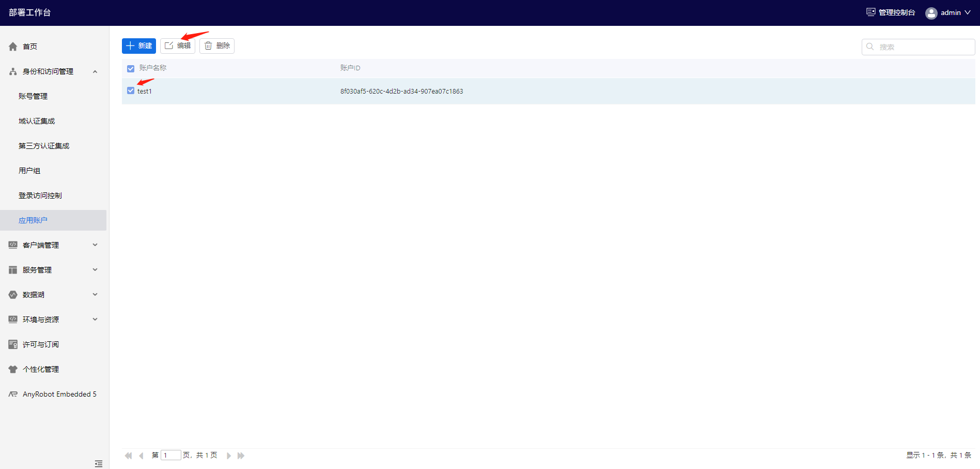Click the home icon beside 首页
The width and height of the screenshot is (980, 469).
tap(13, 47)
